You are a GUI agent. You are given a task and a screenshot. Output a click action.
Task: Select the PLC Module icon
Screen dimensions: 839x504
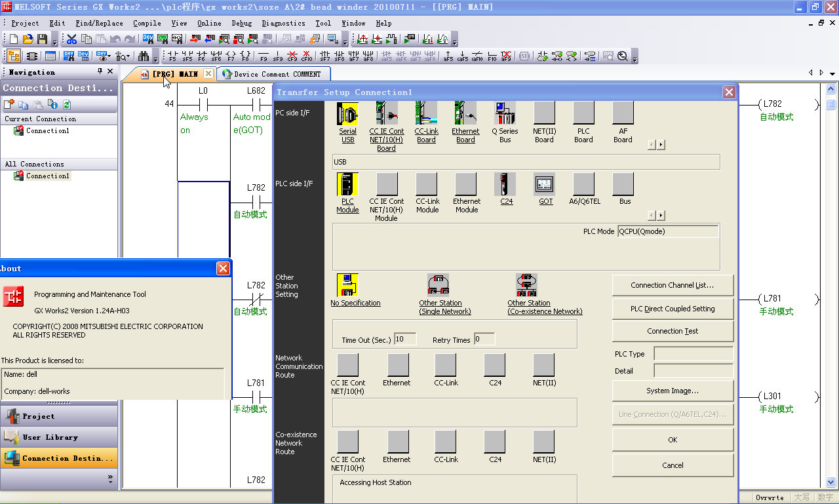pyautogui.click(x=347, y=184)
